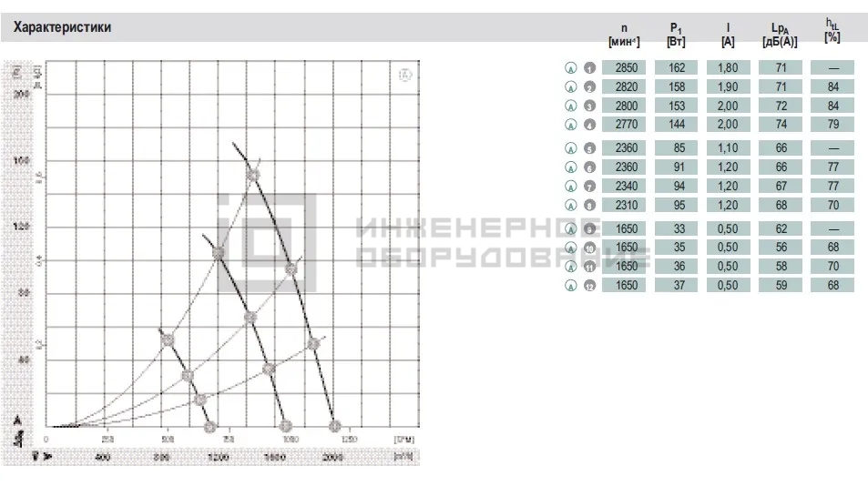
Task: Click the gray numbered circle 1 in table
Action: pos(589,68)
